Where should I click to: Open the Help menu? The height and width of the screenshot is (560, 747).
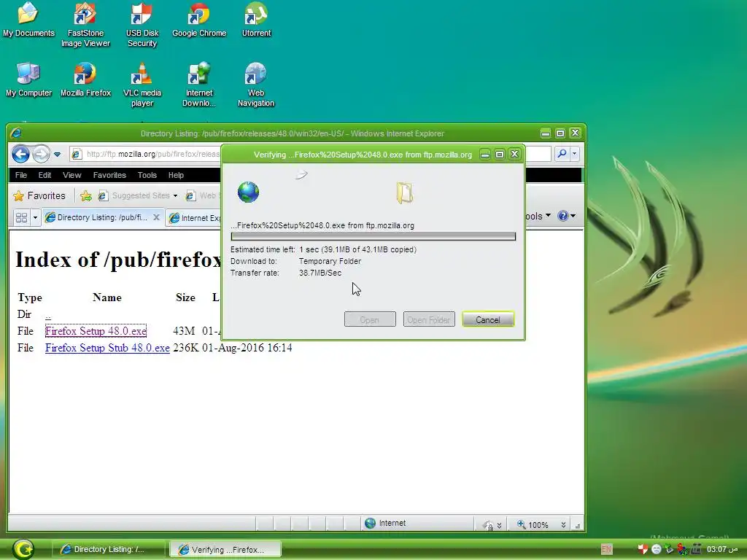pos(176,175)
